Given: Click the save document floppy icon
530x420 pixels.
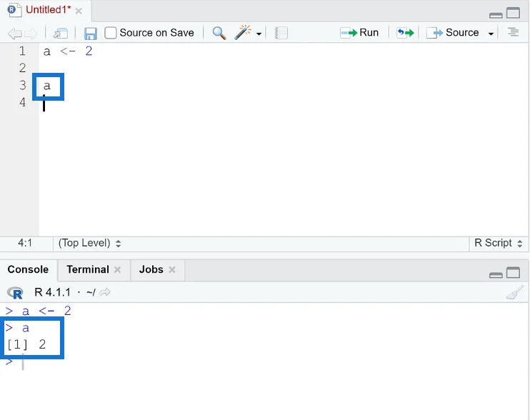Looking at the screenshot, I should point(90,34).
